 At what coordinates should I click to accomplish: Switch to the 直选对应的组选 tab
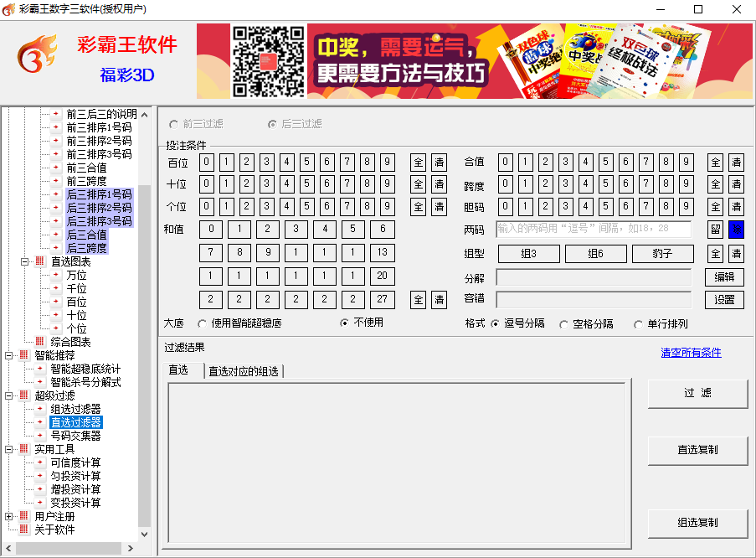(244, 371)
